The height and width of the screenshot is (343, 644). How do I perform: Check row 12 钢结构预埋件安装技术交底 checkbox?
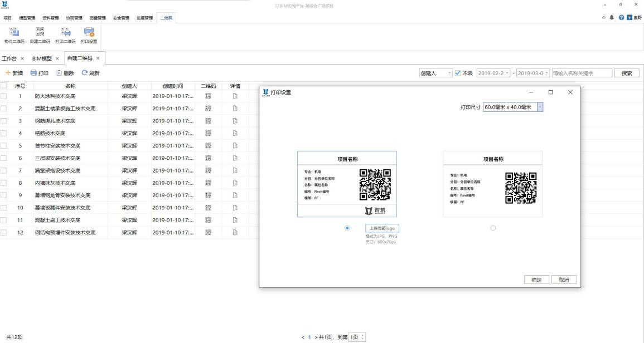(x=4, y=232)
